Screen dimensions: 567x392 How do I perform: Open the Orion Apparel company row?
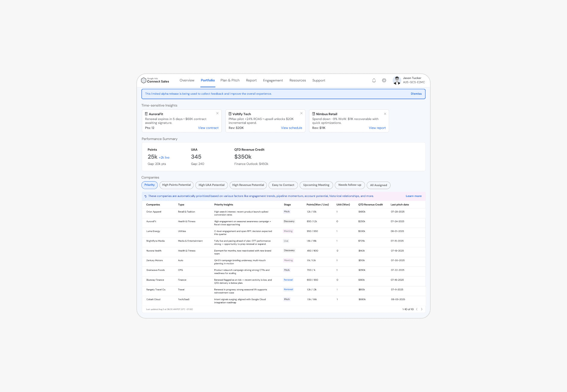[x=283, y=213]
